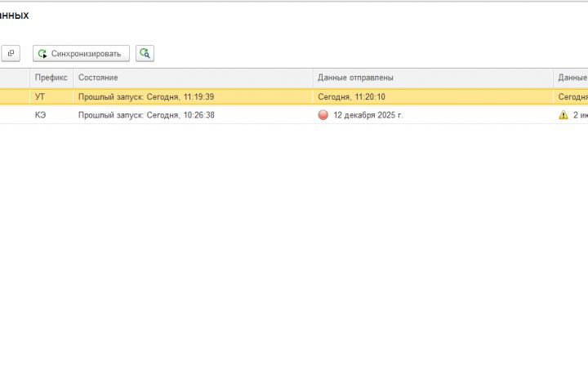Viewport: 588px width, 392px height.
Task: Select the cell Сегодня, 11:20:10
Action: pos(433,97)
